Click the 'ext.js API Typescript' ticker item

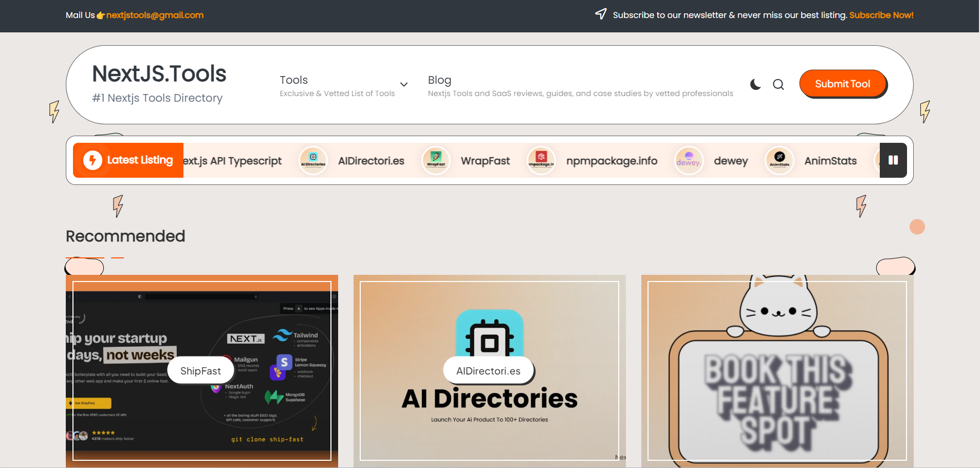pyautogui.click(x=232, y=161)
